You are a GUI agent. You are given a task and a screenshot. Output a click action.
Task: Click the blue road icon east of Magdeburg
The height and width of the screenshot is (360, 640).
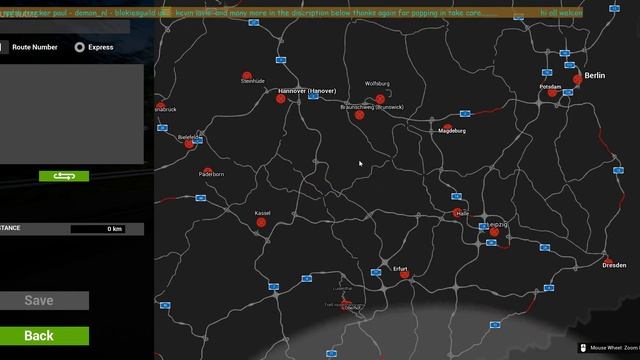pyautogui.click(x=465, y=113)
